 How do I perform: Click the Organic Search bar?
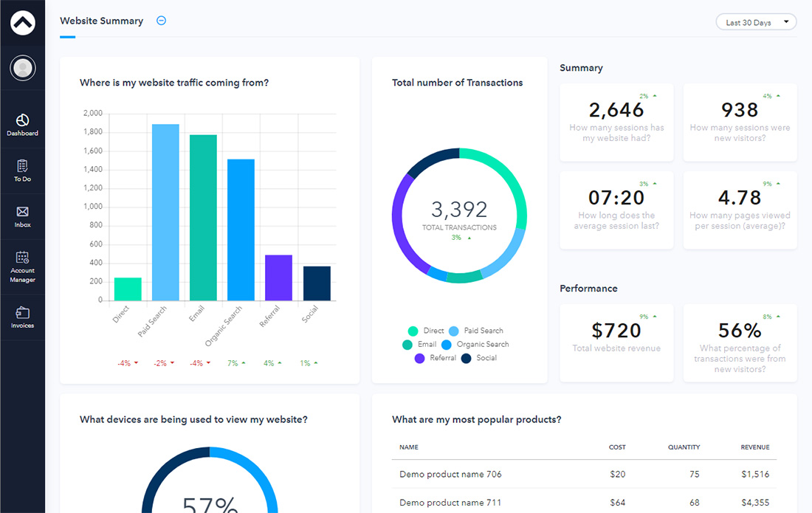coord(241,230)
